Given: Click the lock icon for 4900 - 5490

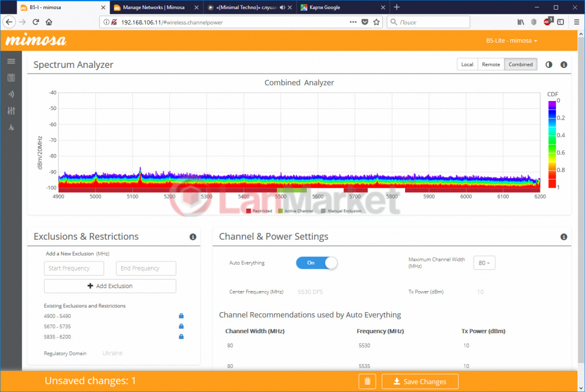Looking at the screenshot, I should [x=181, y=316].
